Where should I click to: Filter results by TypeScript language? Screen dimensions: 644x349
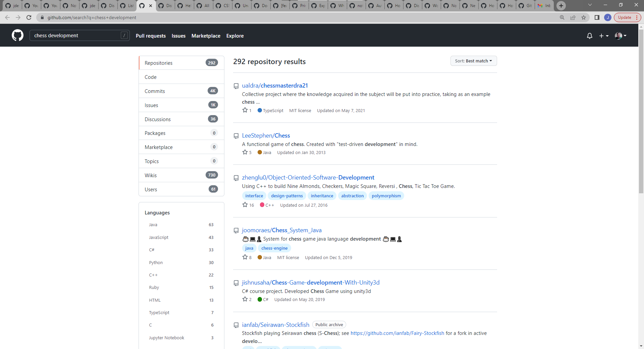[181, 312]
